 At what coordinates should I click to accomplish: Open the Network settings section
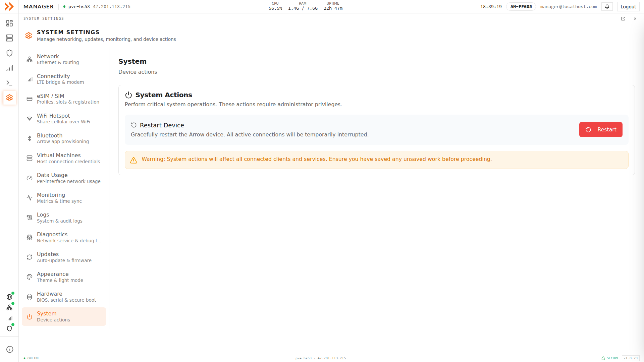tap(64, 59)
